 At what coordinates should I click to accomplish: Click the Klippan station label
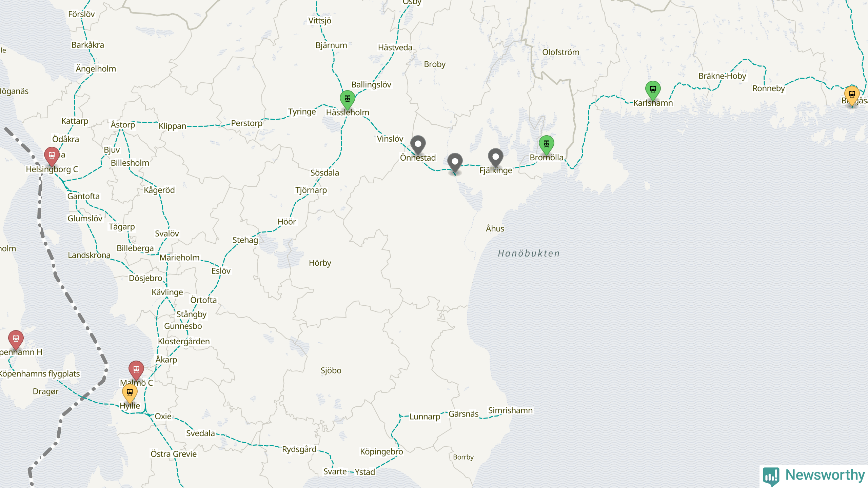click(x=172, y=126)
